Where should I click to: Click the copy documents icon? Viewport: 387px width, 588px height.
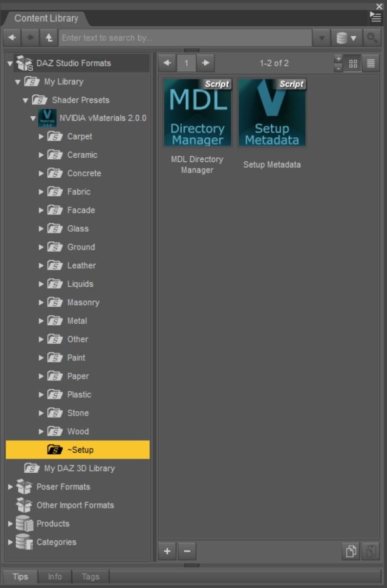(x=351, y=551)
